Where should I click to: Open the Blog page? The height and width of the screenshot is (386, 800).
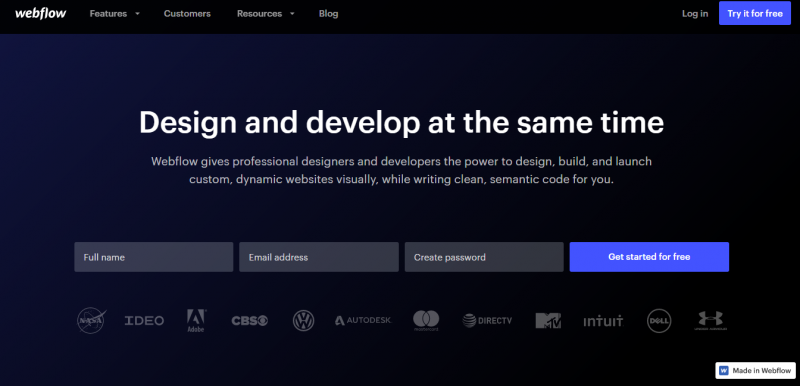click(329, 14)
